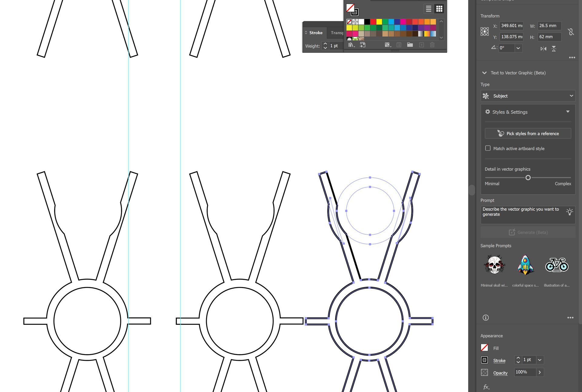Screen dimensions: 582x392
Task: Switch to the Transparency panel tab
Action: click(337, 33)
